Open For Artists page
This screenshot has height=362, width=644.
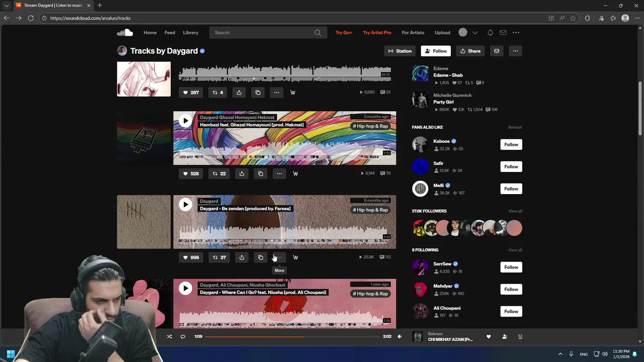click(413, 33)
